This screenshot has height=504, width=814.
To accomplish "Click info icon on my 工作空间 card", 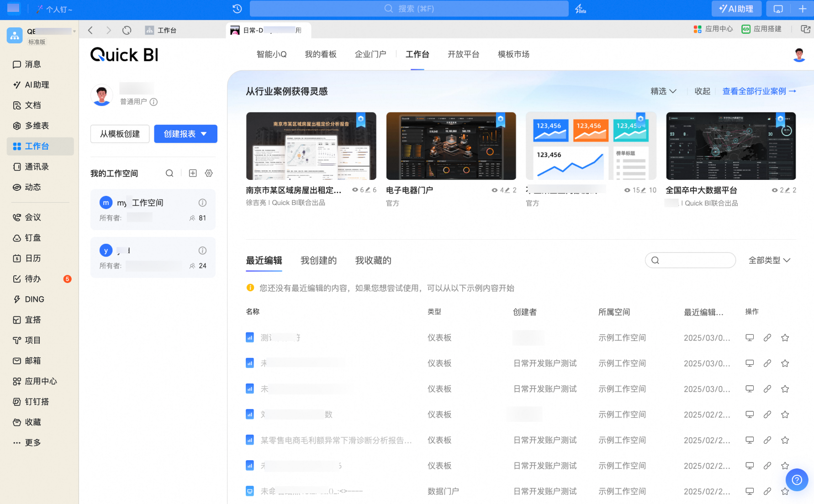I will tap(202, 203).
